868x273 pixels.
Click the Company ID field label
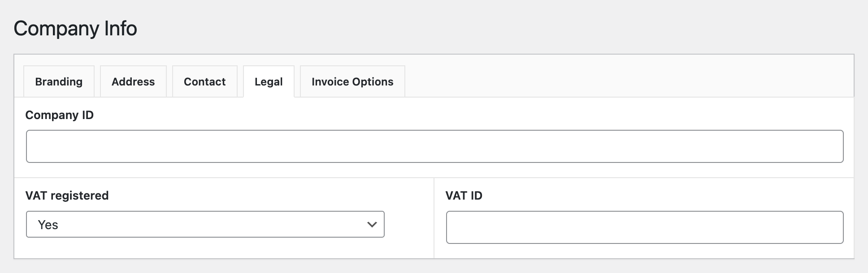click(x=59, y=115)
